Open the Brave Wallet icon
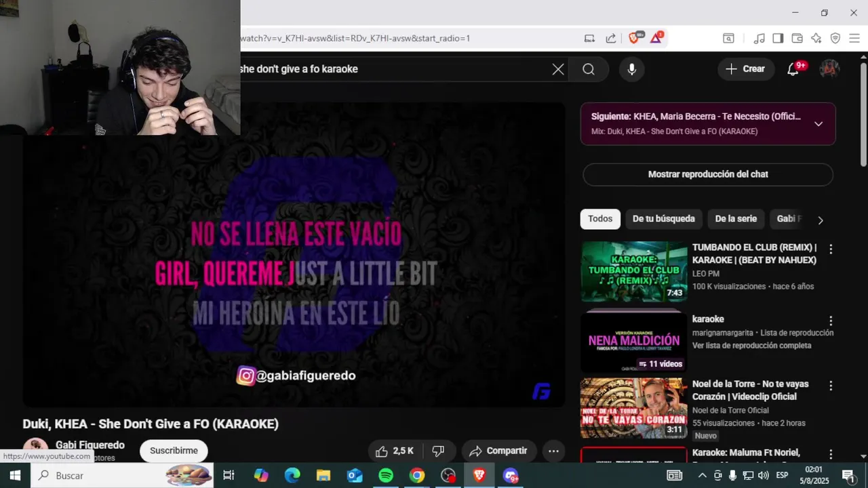 [797, 38]
